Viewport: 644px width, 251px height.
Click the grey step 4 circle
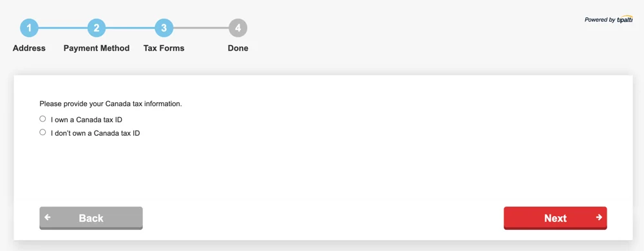point(238,28)
